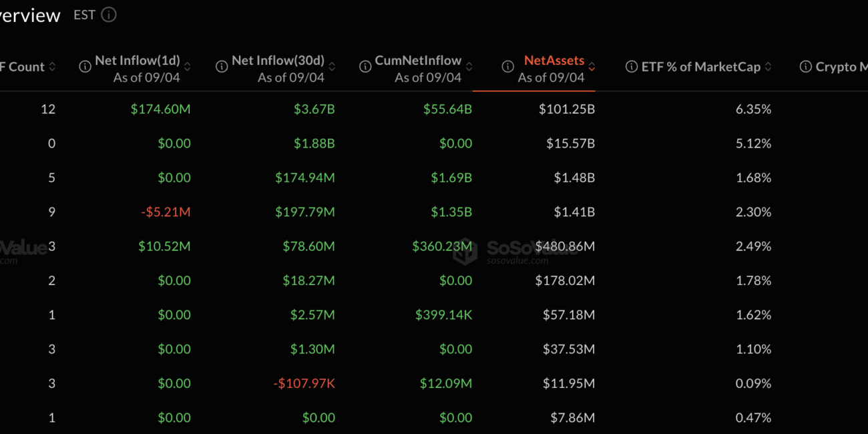Click the CumNetInflow info icon
Viewport: 868px width, 434px height.
click(365, 67)
